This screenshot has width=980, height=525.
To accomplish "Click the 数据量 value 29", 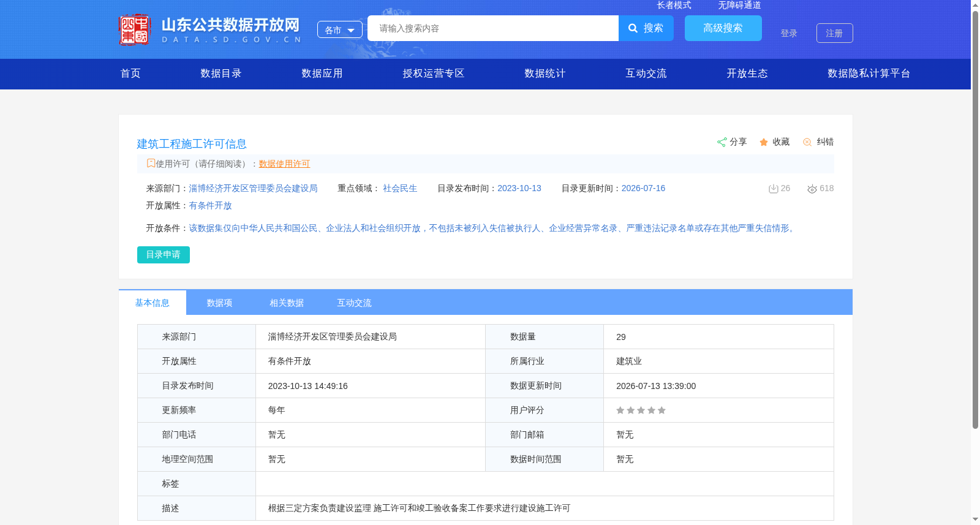I will (x=621, y=337).
